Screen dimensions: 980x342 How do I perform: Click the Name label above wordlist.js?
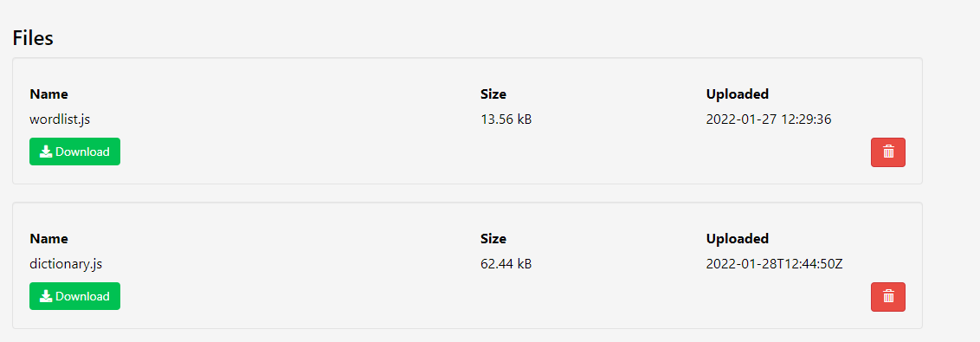tap(48, 94)
